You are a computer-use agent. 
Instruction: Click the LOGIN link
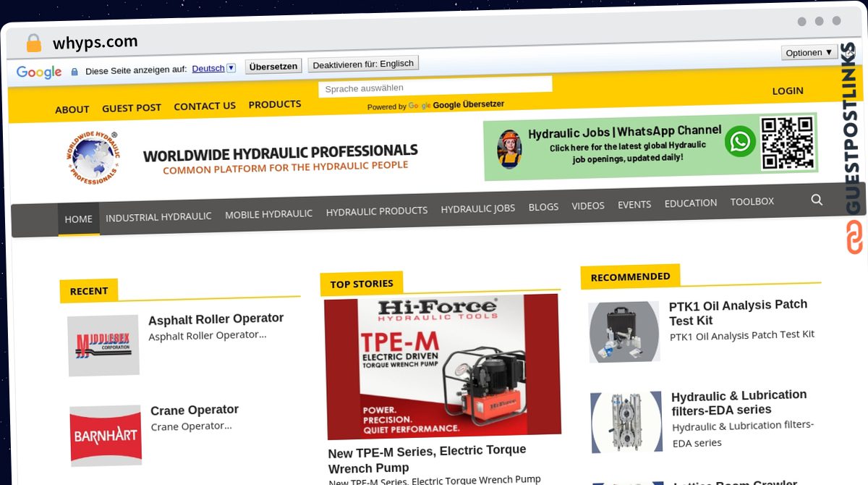[788, 90]
